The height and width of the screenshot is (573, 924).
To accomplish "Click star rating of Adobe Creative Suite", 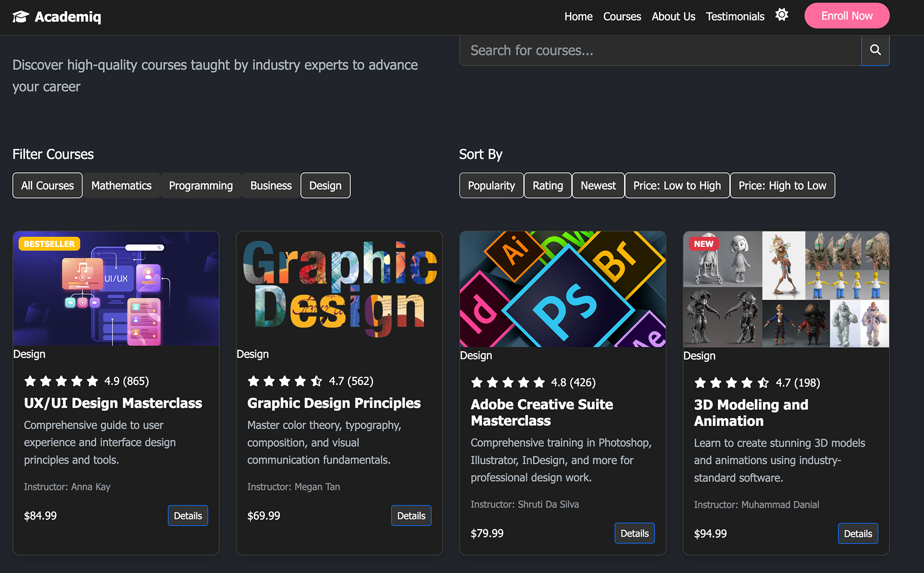I will (x=508, y=383).
